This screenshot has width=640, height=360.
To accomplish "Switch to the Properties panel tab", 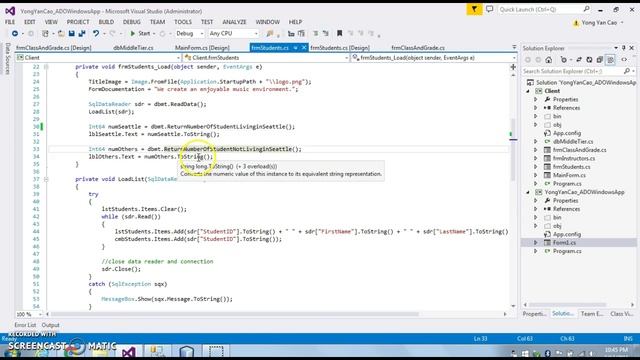I will tap(534, 314).
